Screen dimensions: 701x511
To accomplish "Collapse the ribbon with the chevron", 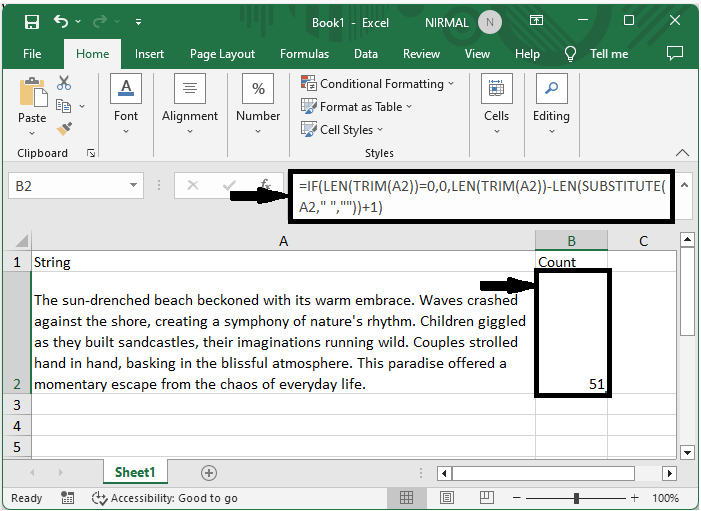I will 682,153.
